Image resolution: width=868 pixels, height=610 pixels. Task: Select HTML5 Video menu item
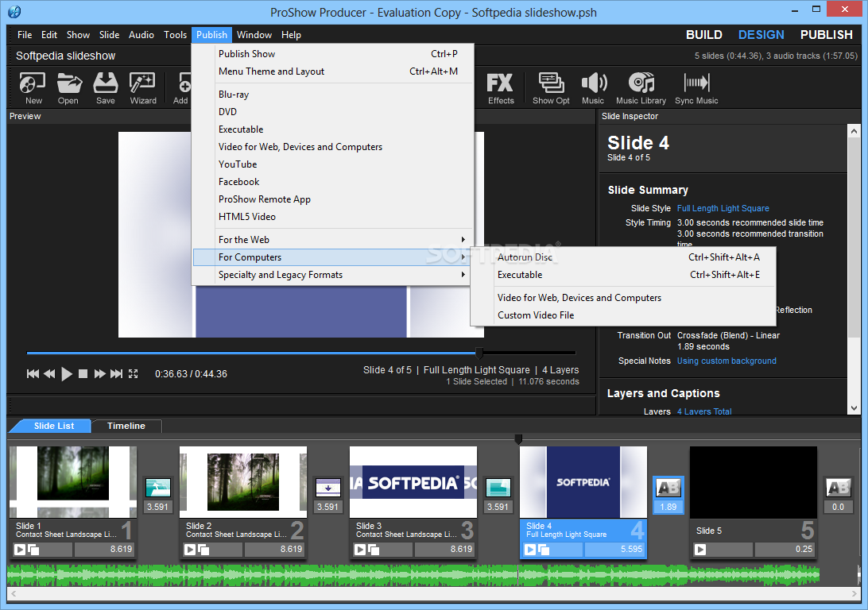click(x=333, y=217)
